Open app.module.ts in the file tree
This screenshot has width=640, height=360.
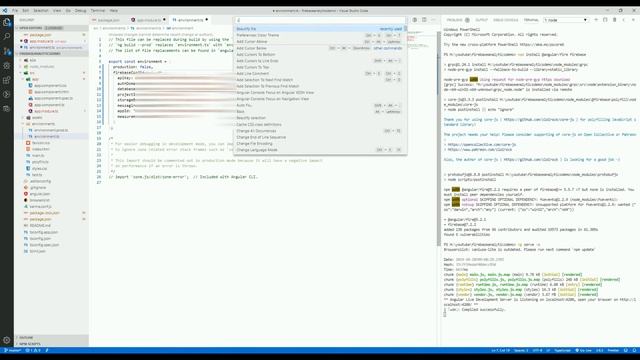[x=46, y=111]
